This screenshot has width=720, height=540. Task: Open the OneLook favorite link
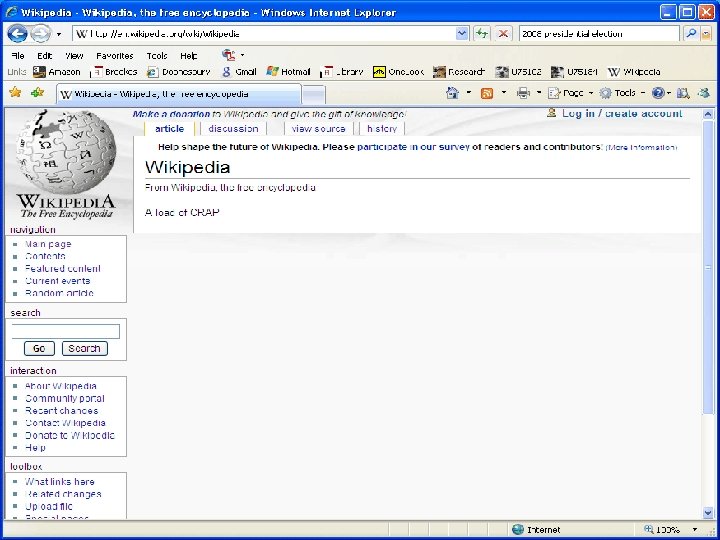(399, 72)
